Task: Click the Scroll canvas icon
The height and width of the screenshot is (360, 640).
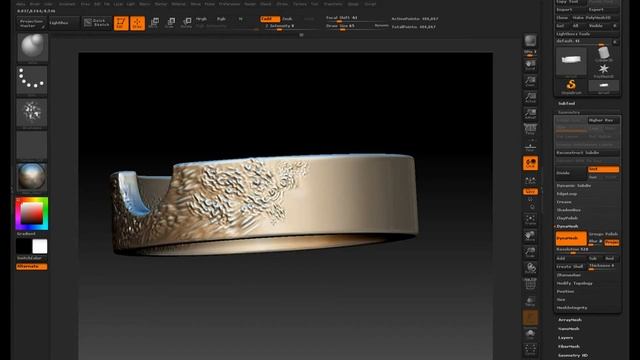Action: point(530,65)
